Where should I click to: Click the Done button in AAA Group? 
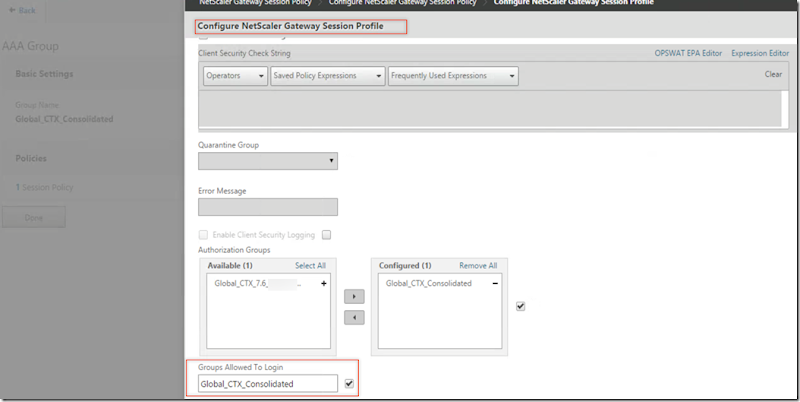34,217
